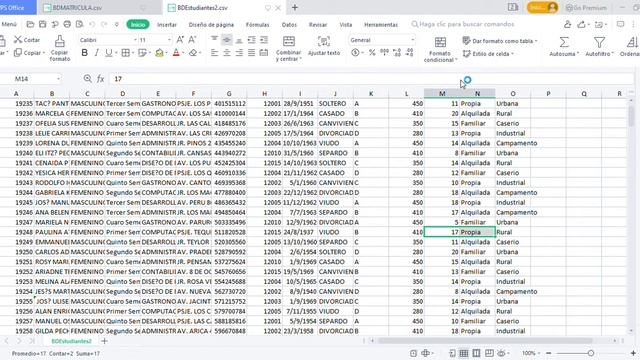
Task: Switch to Insertar tab
Action: point(167,24)
